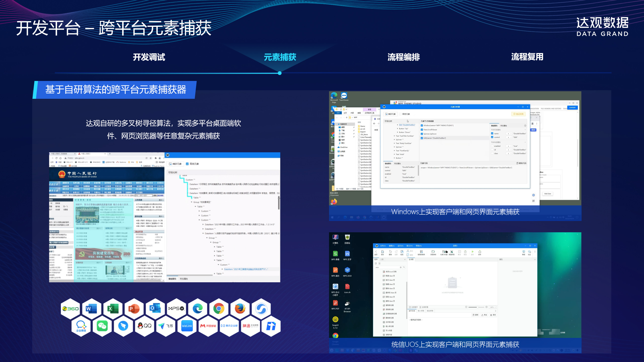Run the flow using the green 运行 icon
Image resolution: width=644 pixels, height=362 pixels.
(473, 252)
